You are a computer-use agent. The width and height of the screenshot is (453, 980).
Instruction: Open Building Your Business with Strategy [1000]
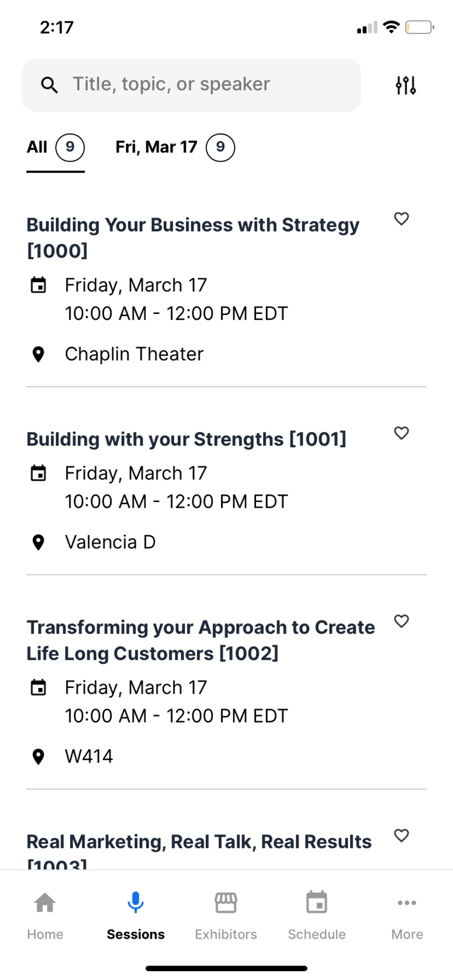(x=193, y=238)
